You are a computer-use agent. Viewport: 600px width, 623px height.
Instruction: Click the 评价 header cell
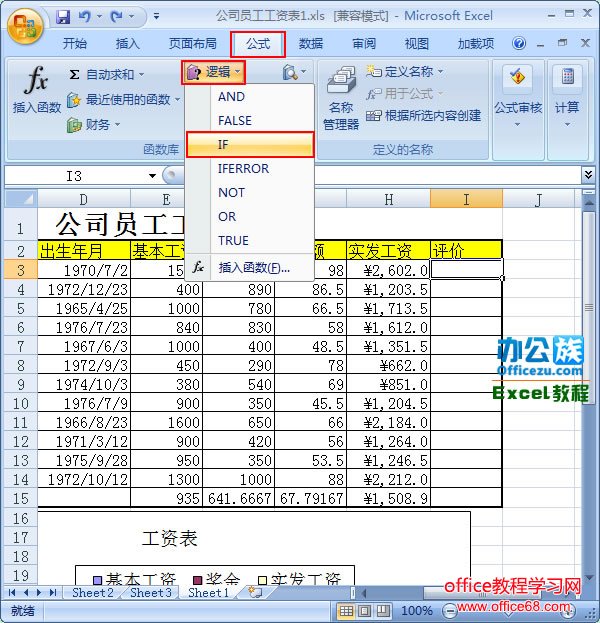(466, 251)
